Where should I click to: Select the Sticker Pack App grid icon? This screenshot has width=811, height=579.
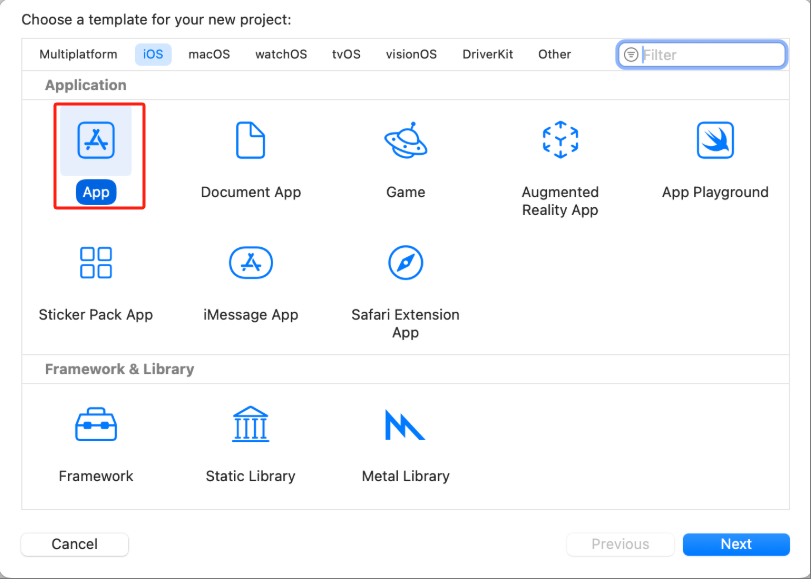pos(96,262)
